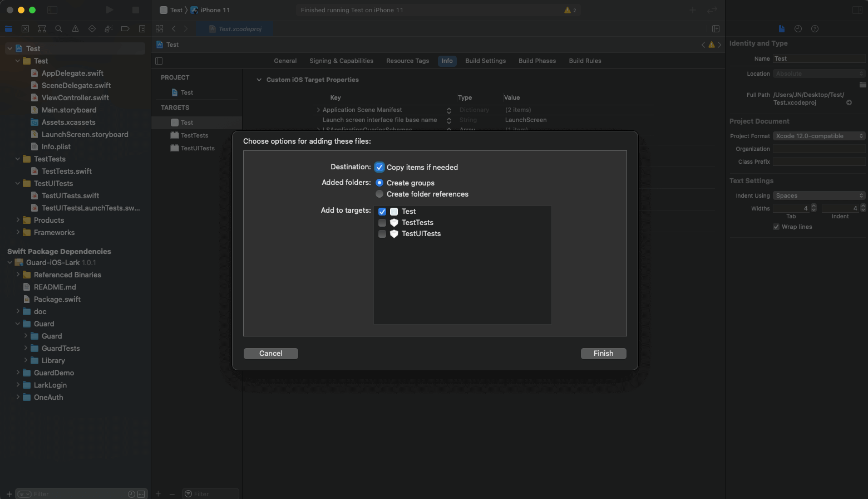Click the yellow warning indicator in status bar
Screen dimensions: 868x499
point(570,10)
